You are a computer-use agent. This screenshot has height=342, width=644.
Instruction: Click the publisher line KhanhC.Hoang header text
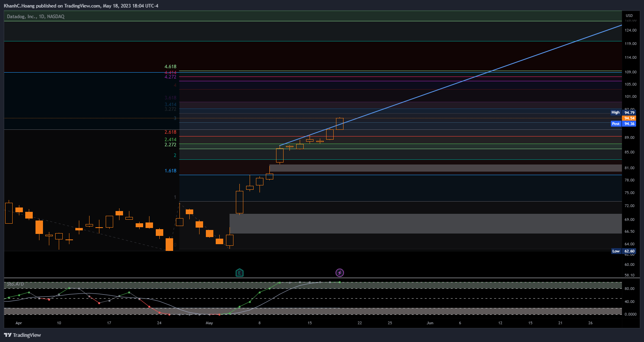point(81,6)
